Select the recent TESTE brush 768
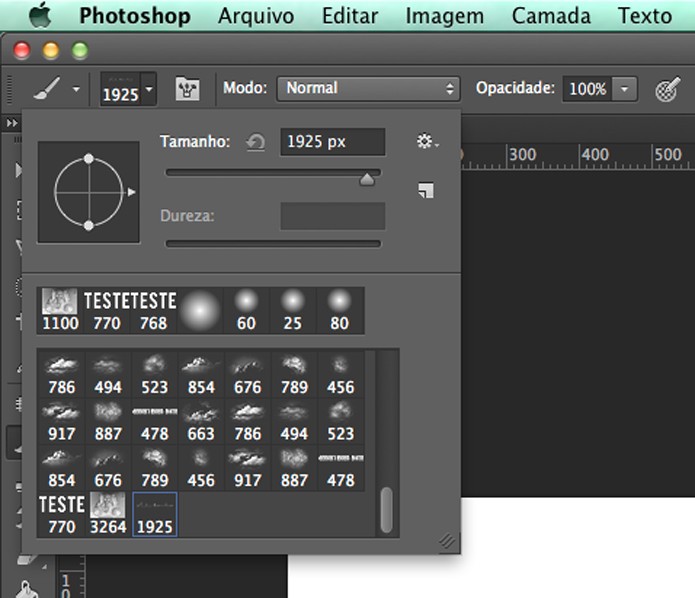The image size is (695, 598). click(x=153, y=310)
